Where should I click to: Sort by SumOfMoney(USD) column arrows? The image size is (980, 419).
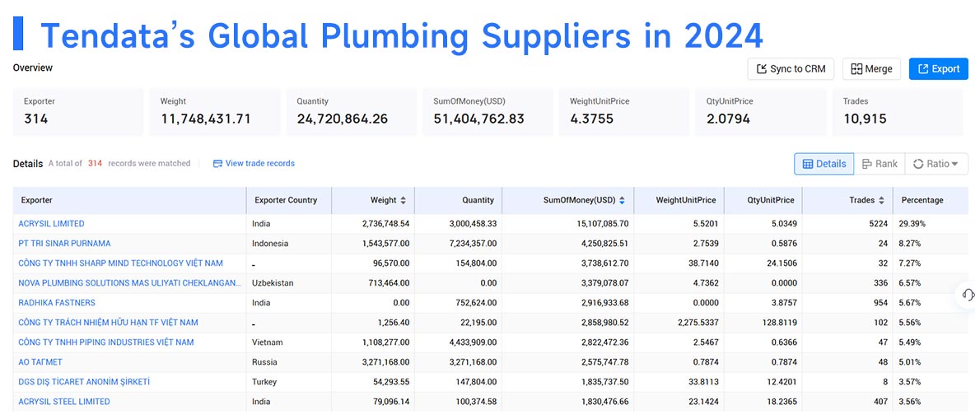pyautogui.click(x=622, y=201)
